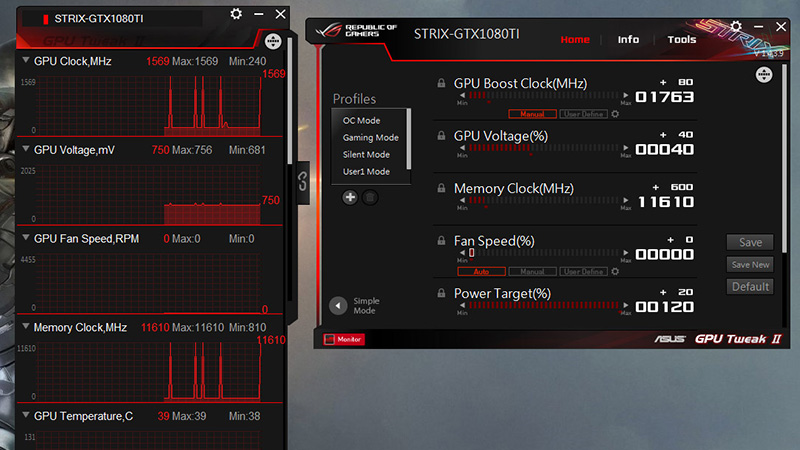Click Memory Clock slider track
The width and height of the screenshot is (800, 450).
click(x=544, y=201)
